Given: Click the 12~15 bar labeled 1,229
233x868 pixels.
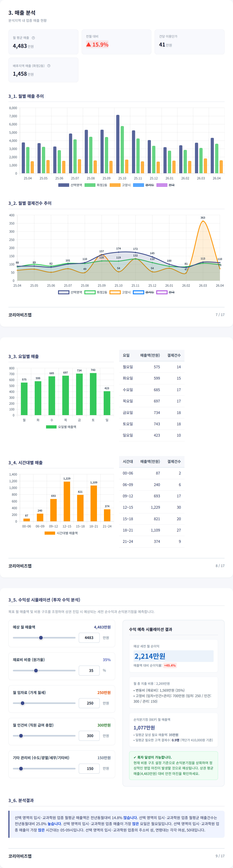Looking at the screenshot, I should [x=67, y=501].
